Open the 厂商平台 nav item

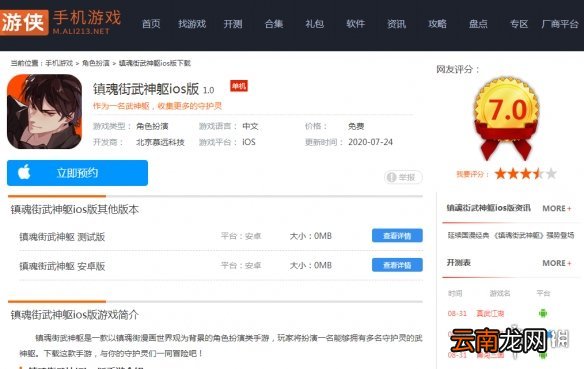(560, 24)
